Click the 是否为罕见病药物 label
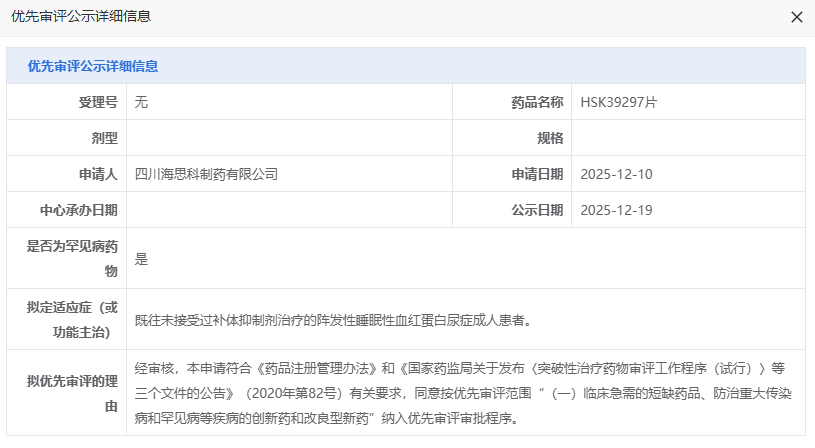 (72, 258)
